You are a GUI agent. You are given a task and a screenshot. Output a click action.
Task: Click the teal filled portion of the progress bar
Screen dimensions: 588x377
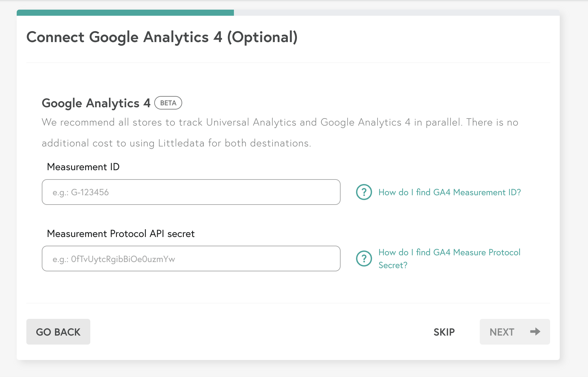pos(125,13)
